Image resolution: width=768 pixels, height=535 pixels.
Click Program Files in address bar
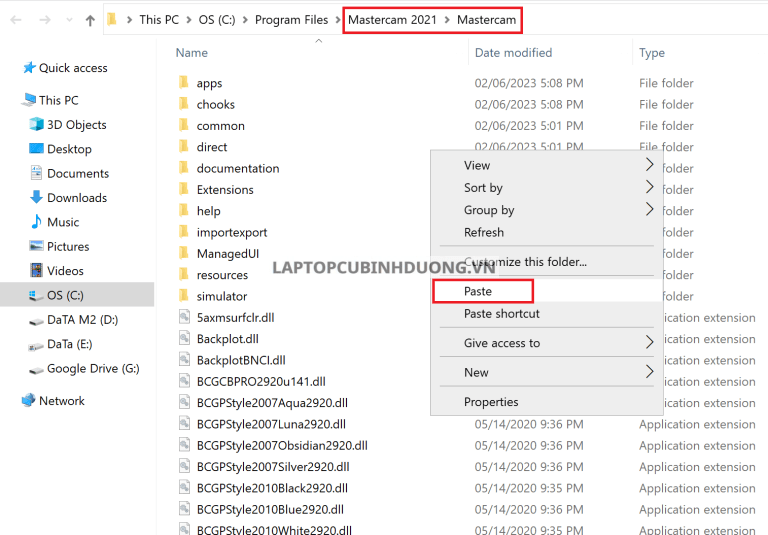[x=291, y=20]
